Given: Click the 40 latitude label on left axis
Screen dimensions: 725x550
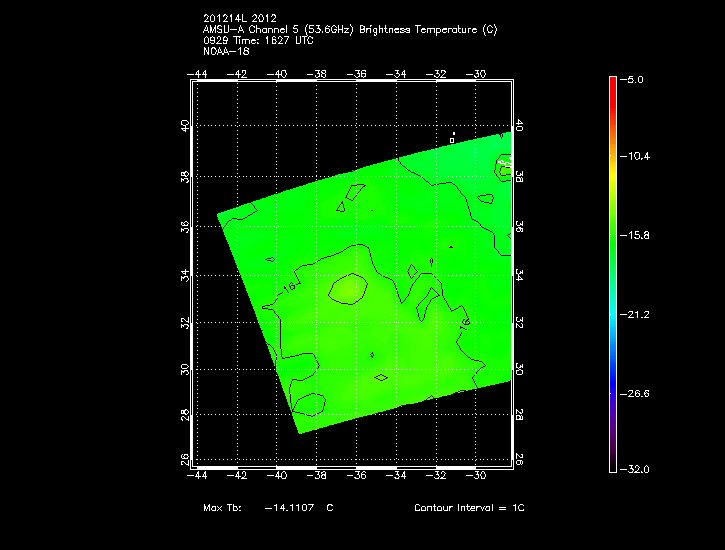Looking at the screenshot, I should coord(184,126).
